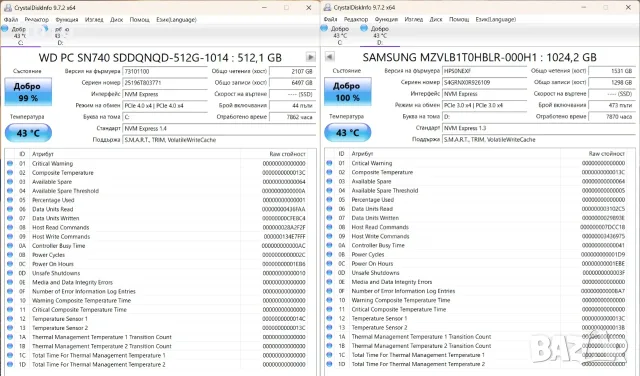Go to previous disk arrow in right window
Screen dimensions: 640x376
(x=330, y=56)
